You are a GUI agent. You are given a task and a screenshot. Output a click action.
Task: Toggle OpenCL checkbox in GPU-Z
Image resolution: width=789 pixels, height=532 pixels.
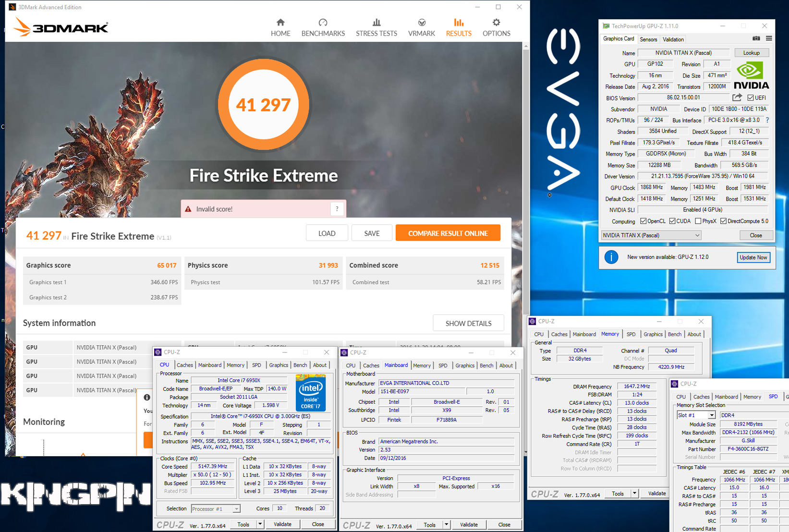[x=643, y=221]
